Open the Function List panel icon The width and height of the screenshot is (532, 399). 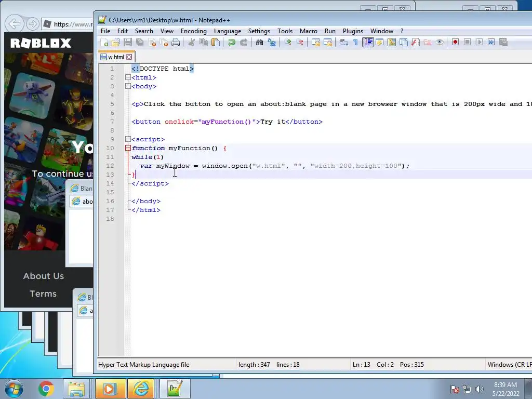click(415, 43)
